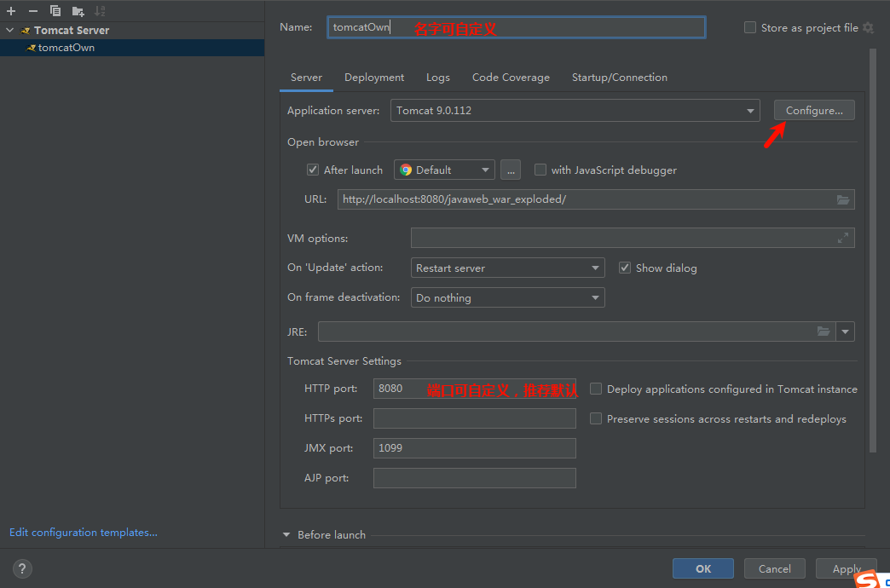890x588 pixels.
Task: Collapse the Tomcat Server tree node
Action: [x=9, y=30]
